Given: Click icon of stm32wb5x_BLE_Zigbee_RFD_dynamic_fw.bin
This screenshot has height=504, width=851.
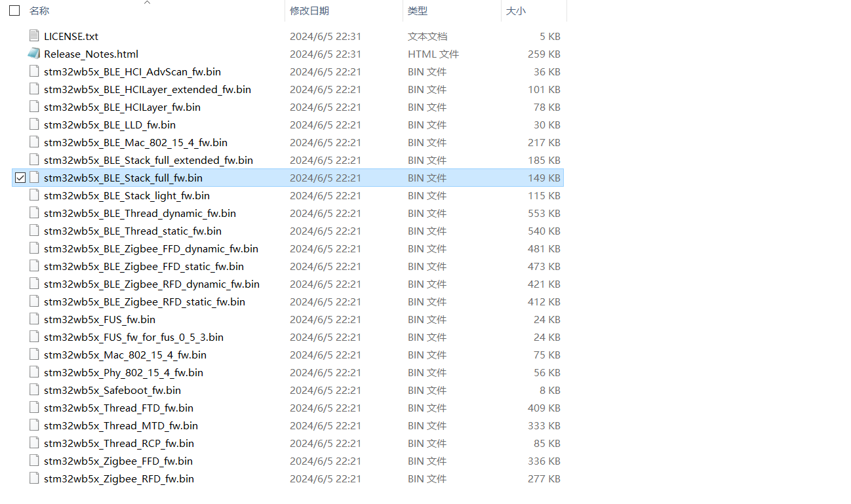Looking at the screenshot, I should point(34,284).
